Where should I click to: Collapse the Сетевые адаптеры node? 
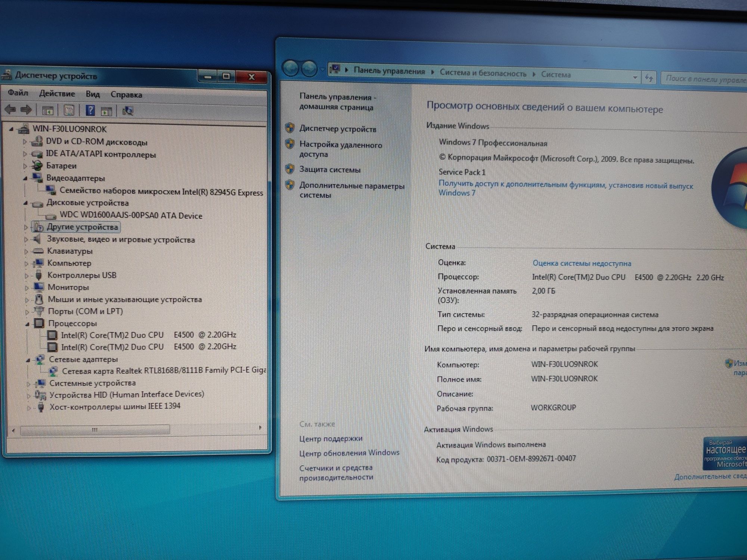(x=28, y=360)
